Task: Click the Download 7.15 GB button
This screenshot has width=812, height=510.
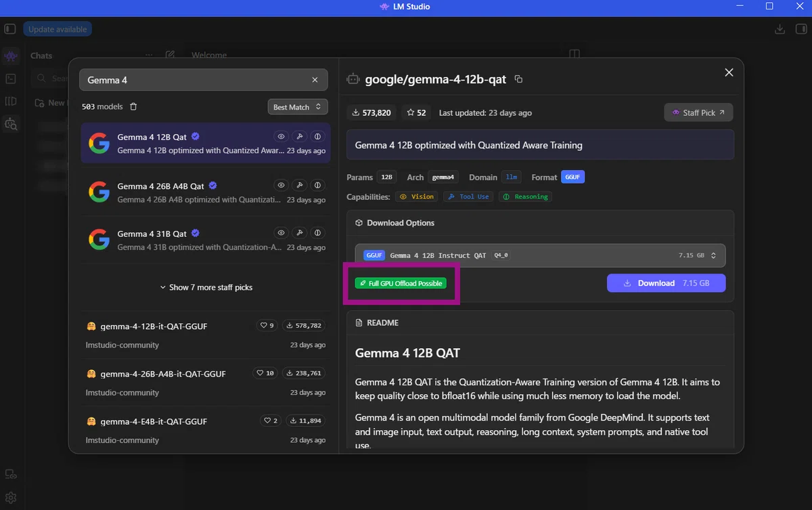Action: 666,283
